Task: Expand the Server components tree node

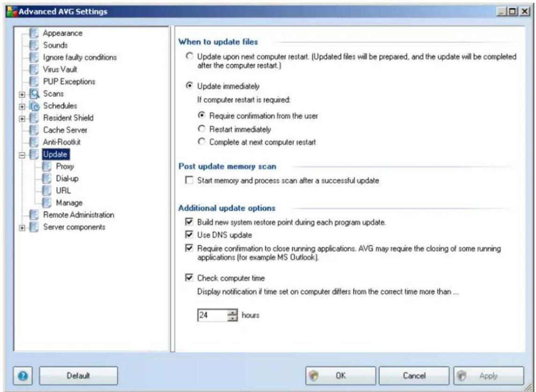Action: 22,228
